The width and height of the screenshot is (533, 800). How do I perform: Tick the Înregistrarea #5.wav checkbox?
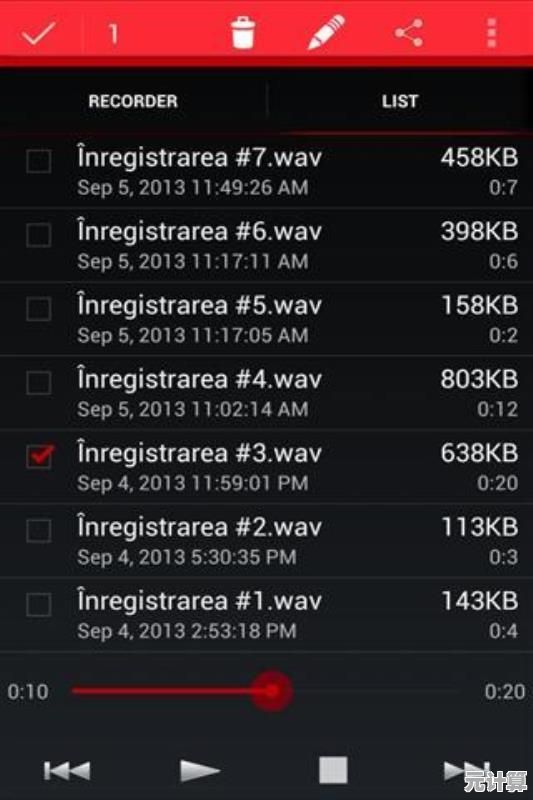coord(39,309)
